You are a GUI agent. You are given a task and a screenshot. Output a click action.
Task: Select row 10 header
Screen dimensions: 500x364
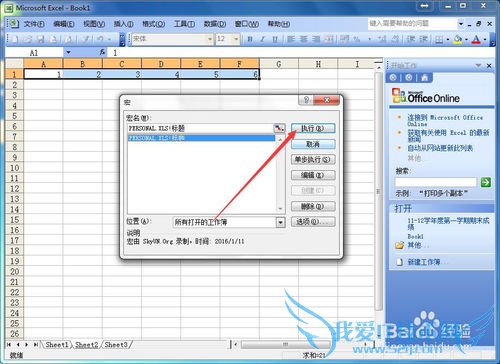14,168
